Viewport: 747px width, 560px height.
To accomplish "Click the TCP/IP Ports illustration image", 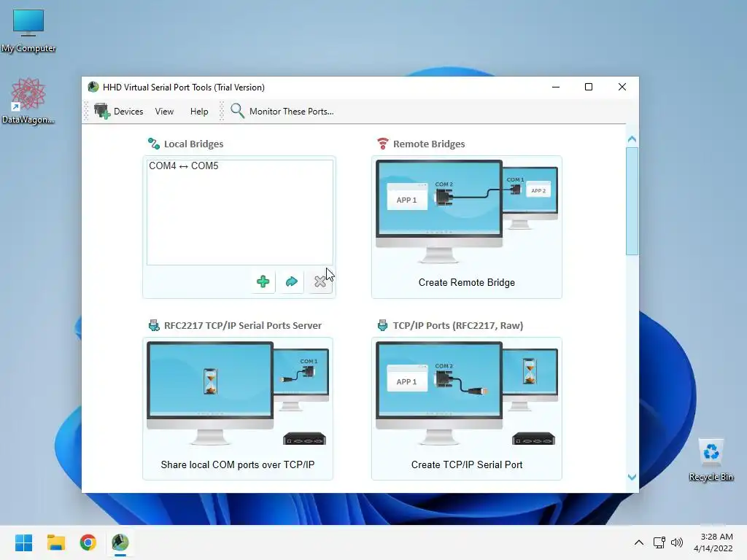I will [467, 393].
